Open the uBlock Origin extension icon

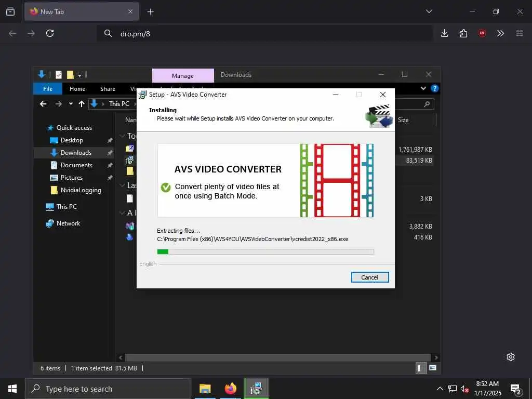click(482, 33)
